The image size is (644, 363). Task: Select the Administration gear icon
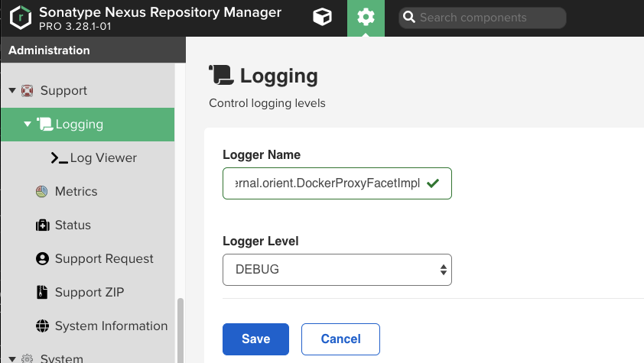(366, 18)
